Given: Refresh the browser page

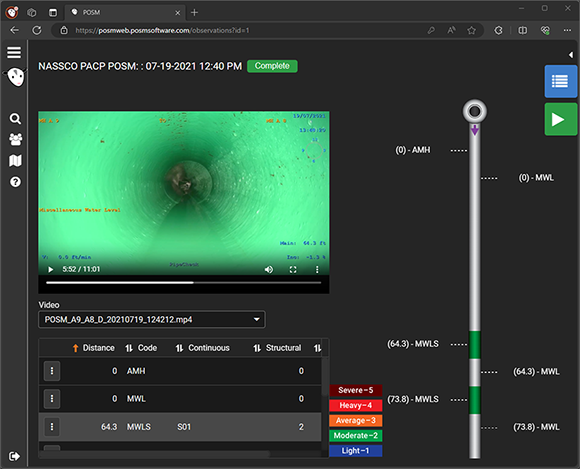Looking at the screenshot, I should tap(37, 30).
